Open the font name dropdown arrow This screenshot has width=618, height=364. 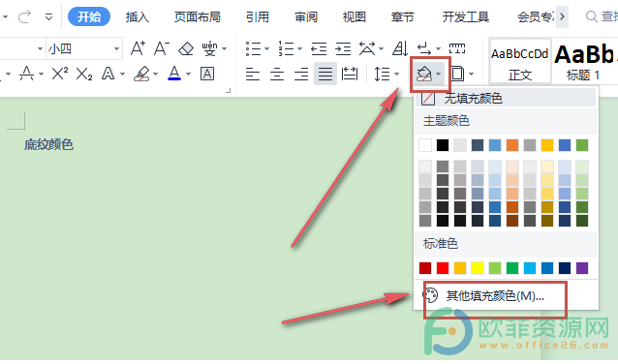[40, 48]
